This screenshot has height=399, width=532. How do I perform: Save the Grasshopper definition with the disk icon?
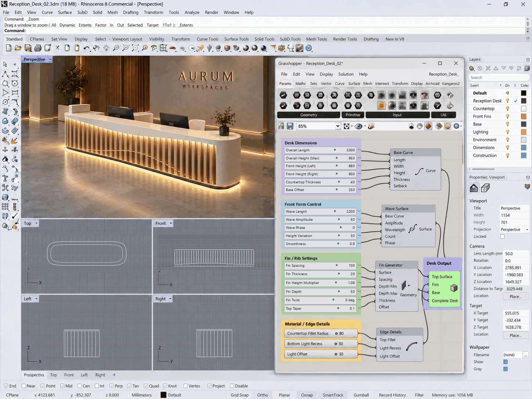coord(290,126)
